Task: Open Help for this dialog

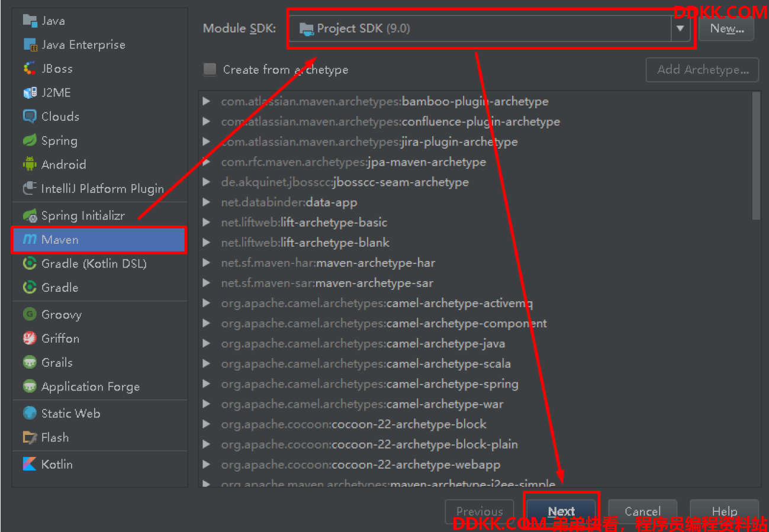Action: (x=725, y=512)
